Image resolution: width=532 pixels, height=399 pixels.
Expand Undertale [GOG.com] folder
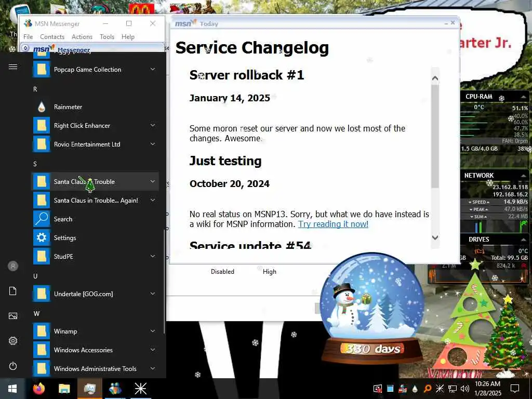[x=153, y=294]
